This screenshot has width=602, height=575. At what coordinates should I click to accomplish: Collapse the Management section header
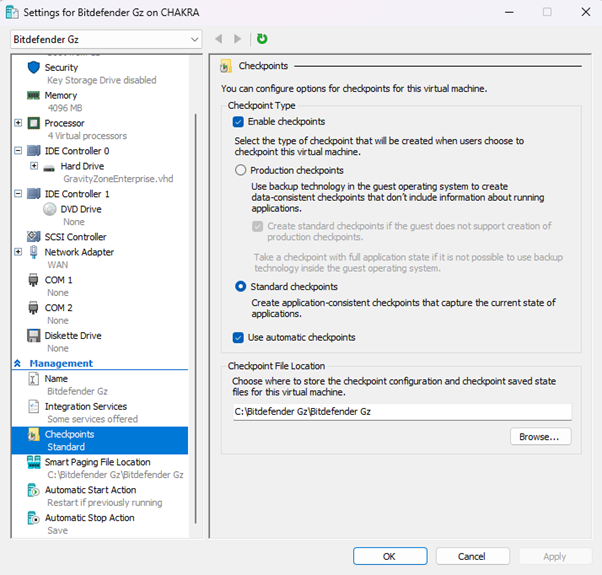click(18, 364)
